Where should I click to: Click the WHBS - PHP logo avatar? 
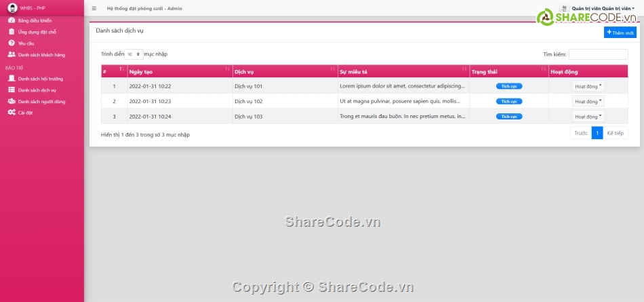12,8
